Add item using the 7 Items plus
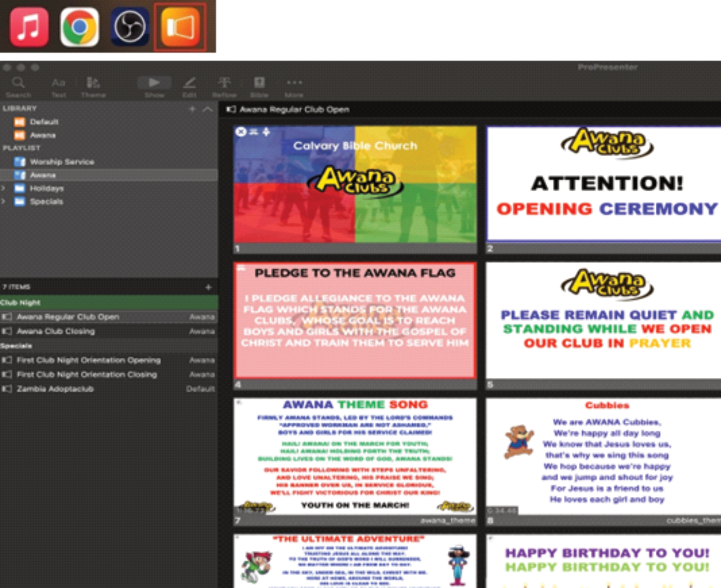Image resolution: width=721 pixels, height=588 pixels. point(208,287)
